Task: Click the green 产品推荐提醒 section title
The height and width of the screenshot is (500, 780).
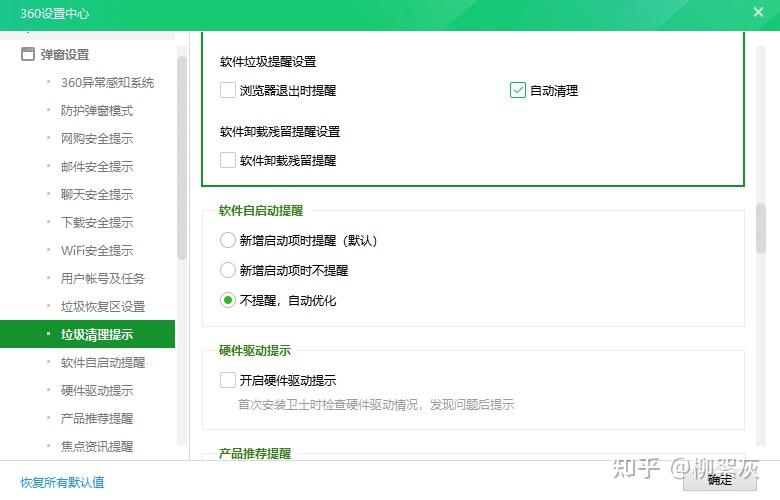Action: tap(255, 453)
